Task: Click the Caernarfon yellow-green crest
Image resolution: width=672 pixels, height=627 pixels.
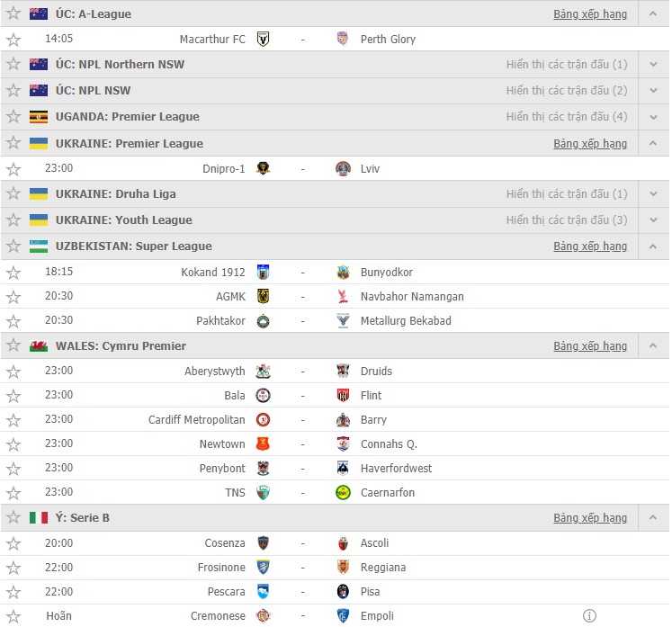Action: click(343, 492)
